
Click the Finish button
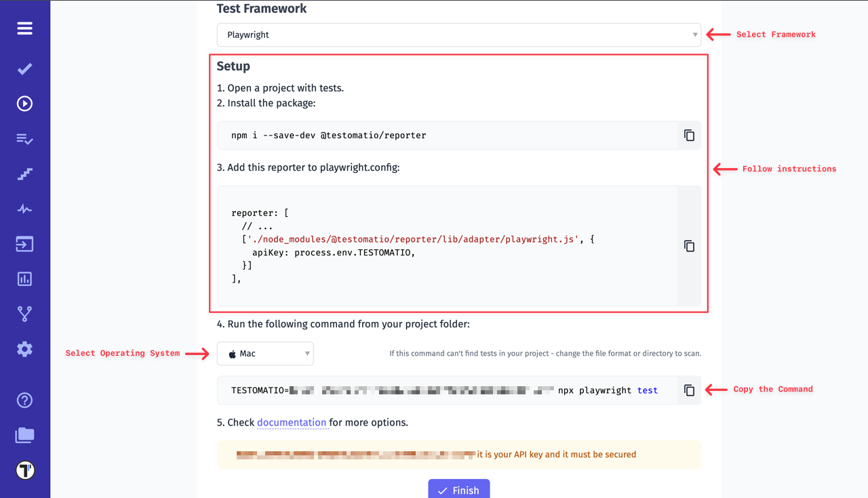[x=458, y=489]
